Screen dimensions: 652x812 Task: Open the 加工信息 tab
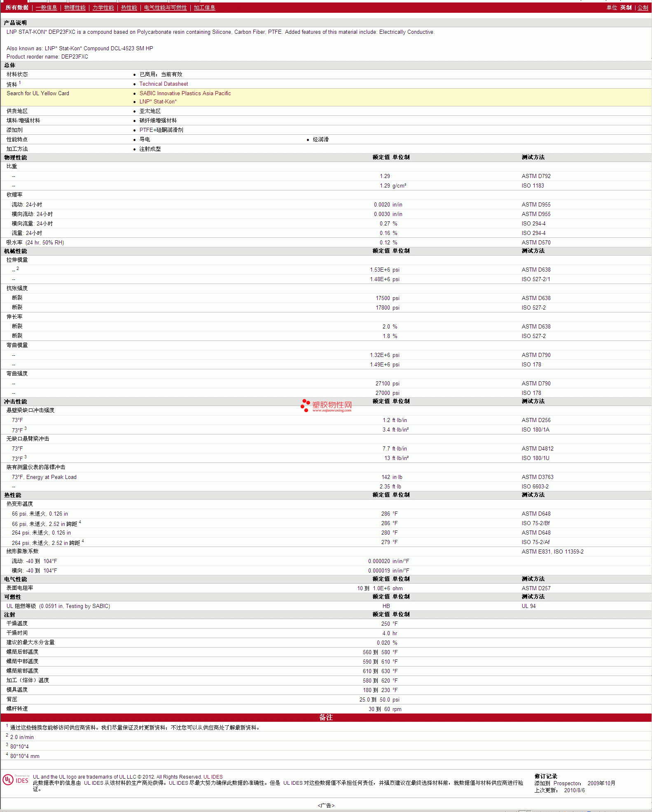204,8
